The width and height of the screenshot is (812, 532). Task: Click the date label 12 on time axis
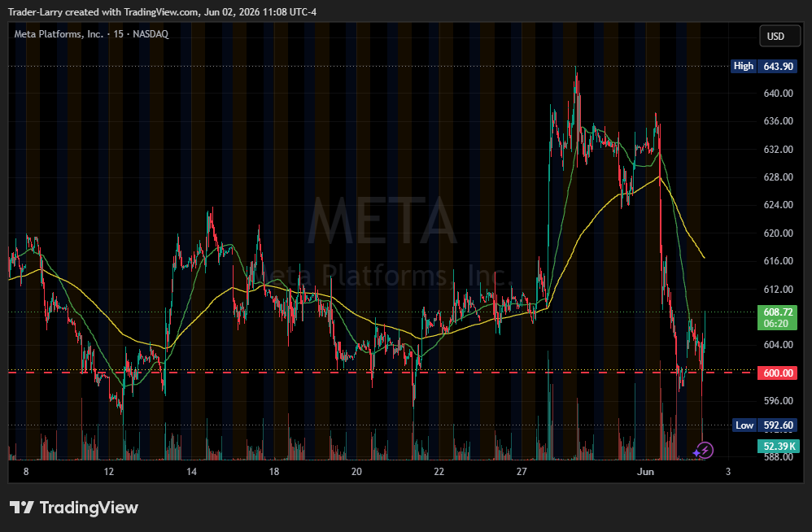click(x=109, y=472)
